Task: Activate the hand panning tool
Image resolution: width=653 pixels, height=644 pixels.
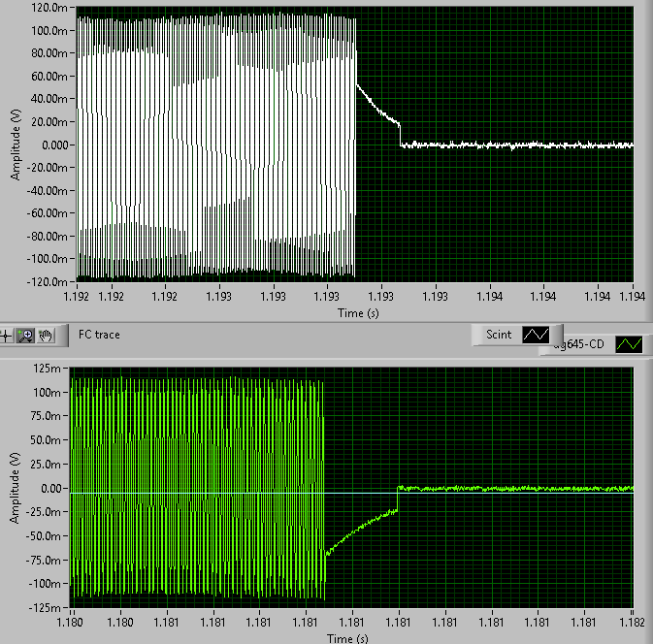Action: pos(46,336)
